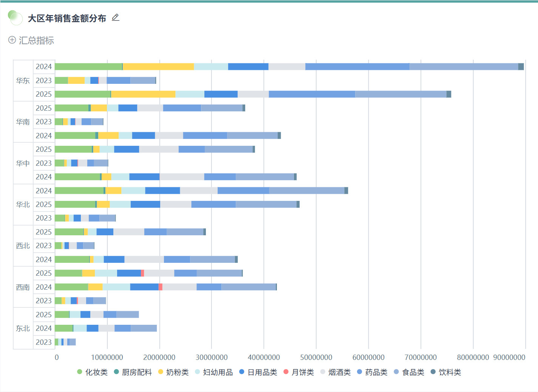Click the 西南 2024 row year label
This screenshot has width=538, height=392.
44,287
